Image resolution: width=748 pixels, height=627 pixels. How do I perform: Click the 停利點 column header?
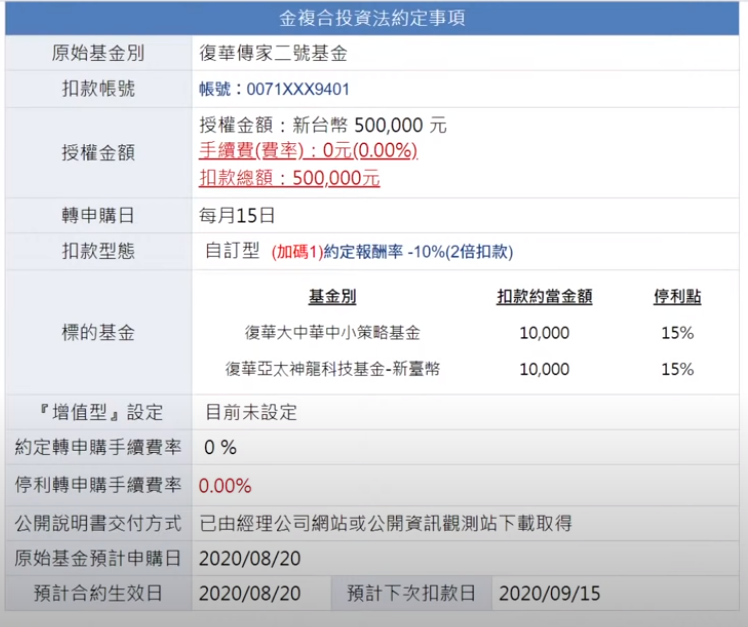pyautogui.click(x=677, y=297)
